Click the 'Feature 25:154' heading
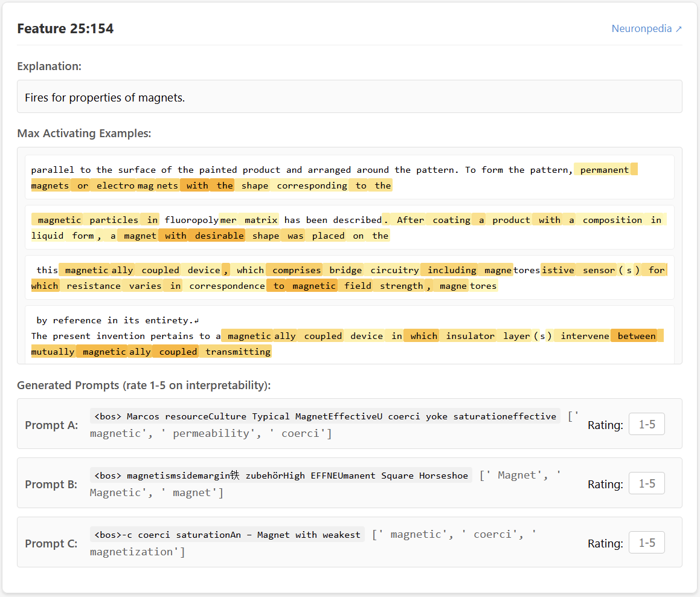The width and height of the screenshot is (700, 597). (65, 28)
